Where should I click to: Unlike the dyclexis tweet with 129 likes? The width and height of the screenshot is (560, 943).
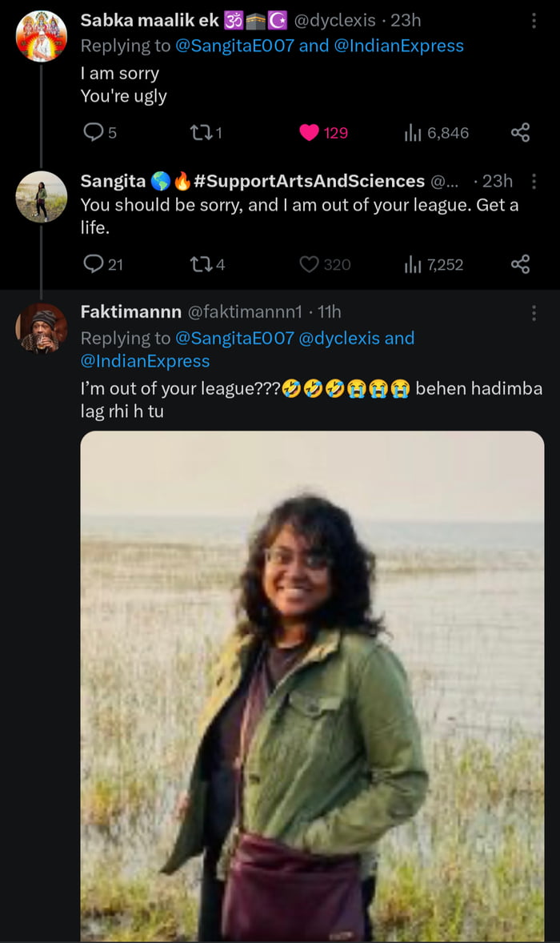coord(310,133)
